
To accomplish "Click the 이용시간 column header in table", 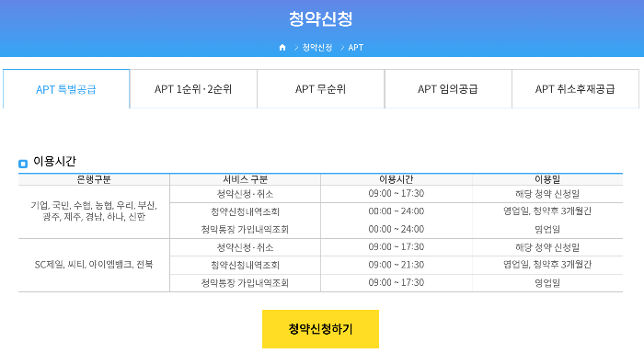I will [x=397, y=179].
